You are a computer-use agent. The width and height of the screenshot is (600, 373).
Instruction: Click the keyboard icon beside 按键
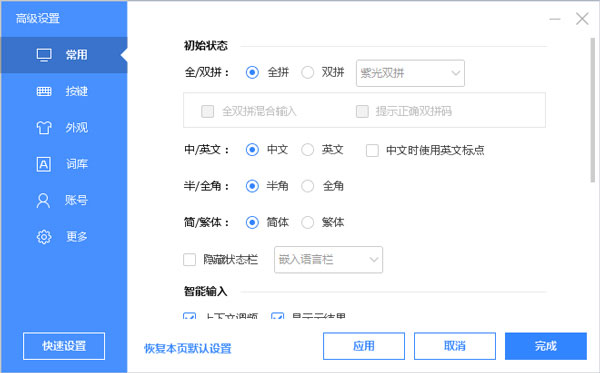tap(44, 91)
